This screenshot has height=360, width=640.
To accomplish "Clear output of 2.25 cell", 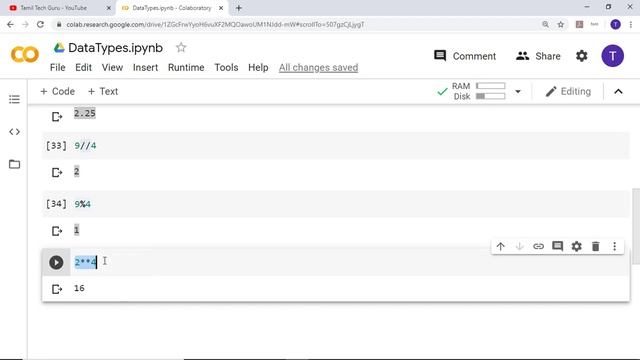I will 57,117.
